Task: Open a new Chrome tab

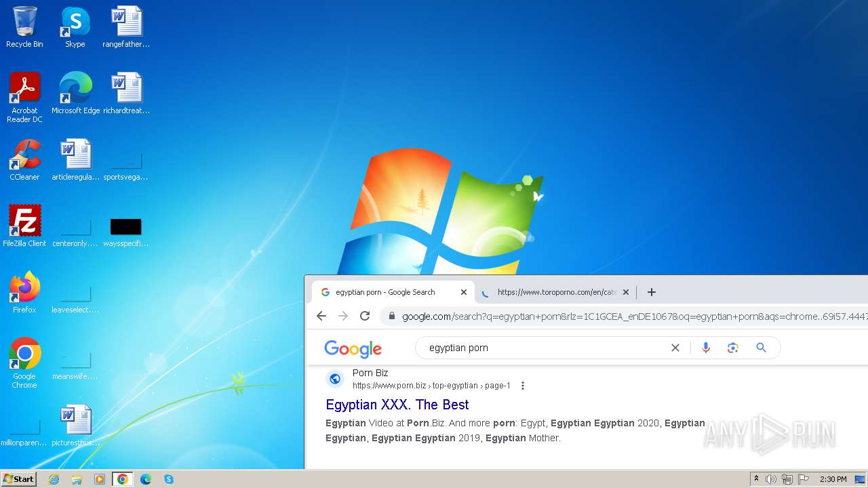Action: click(x=652, y=292)
